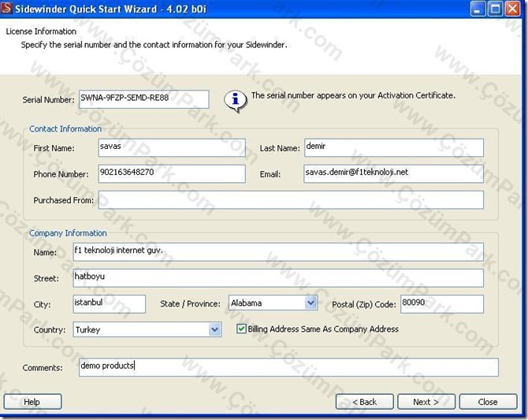Minimize the Quick Start Wizard window
Image resolution: width=528 pixels, height=420 pixels.
tap(478, 9)
